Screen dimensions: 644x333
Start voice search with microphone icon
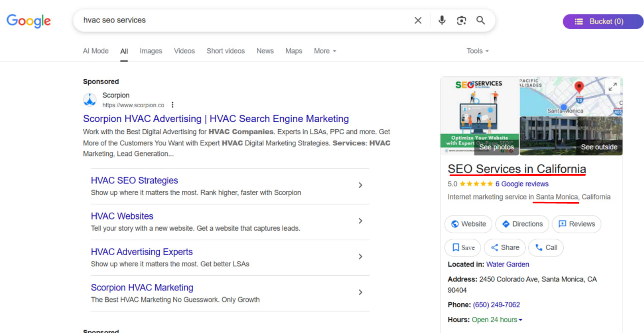tap(442, 20)
